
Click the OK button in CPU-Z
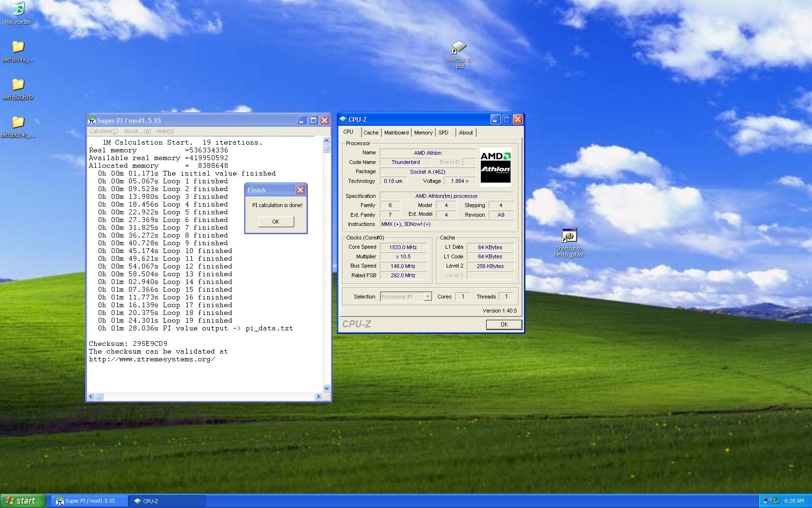[504, 325]
